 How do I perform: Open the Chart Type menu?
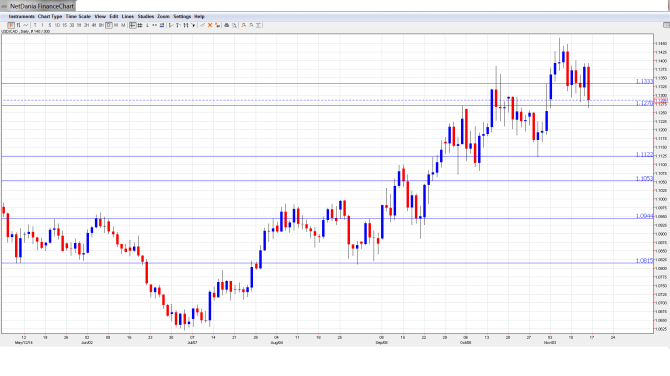coord(50,16)
